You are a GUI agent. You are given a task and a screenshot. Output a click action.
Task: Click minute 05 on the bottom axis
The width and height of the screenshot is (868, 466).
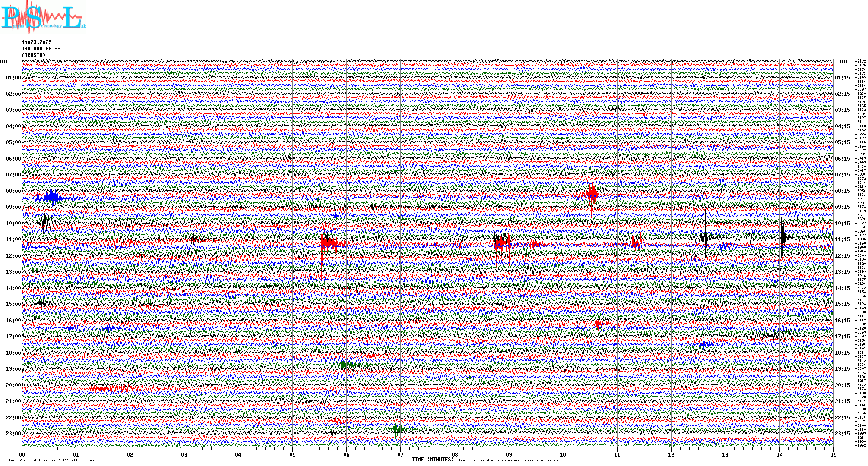[x=292, y=454]
